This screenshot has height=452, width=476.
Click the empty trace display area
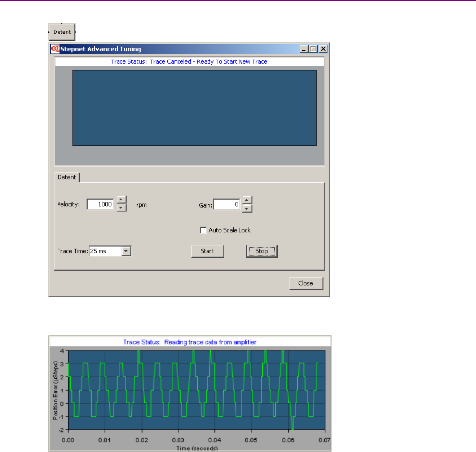[x=194, y=108]
